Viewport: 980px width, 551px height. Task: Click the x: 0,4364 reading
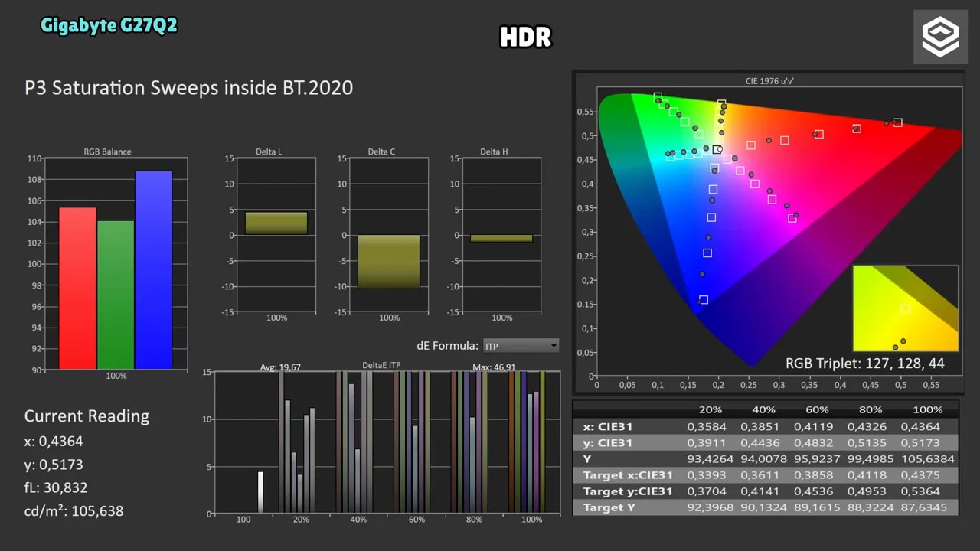54,442
